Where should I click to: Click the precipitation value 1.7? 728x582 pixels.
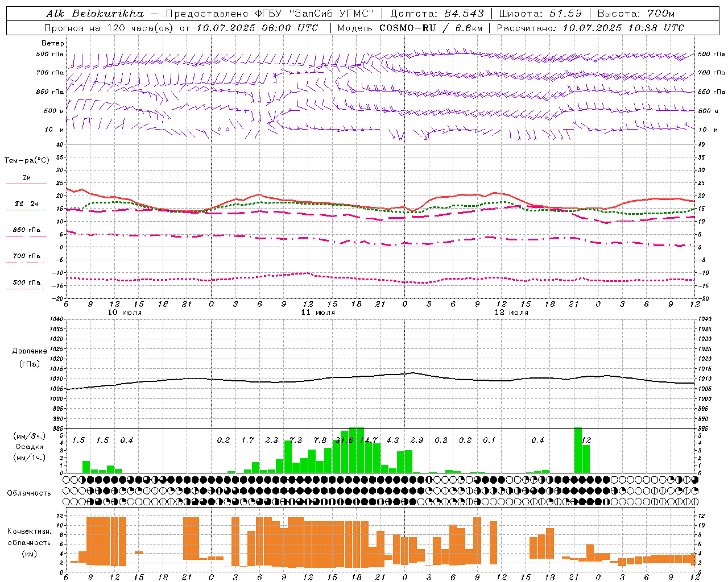pos(247,440)
